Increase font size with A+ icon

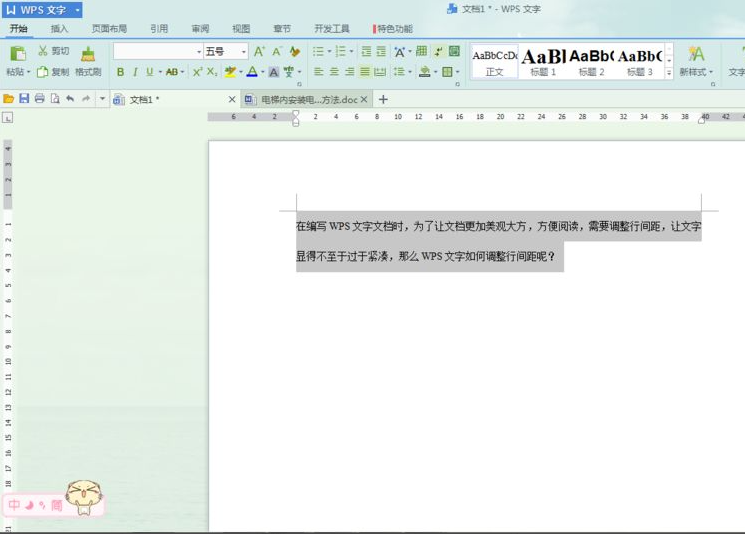coord(259,51)
